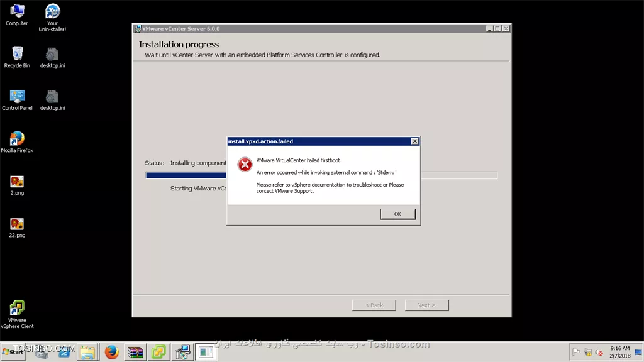Open Windows Explorer folder from taskbar
The width and height of the screenshot is (644, 362).
tap(87, 352)
